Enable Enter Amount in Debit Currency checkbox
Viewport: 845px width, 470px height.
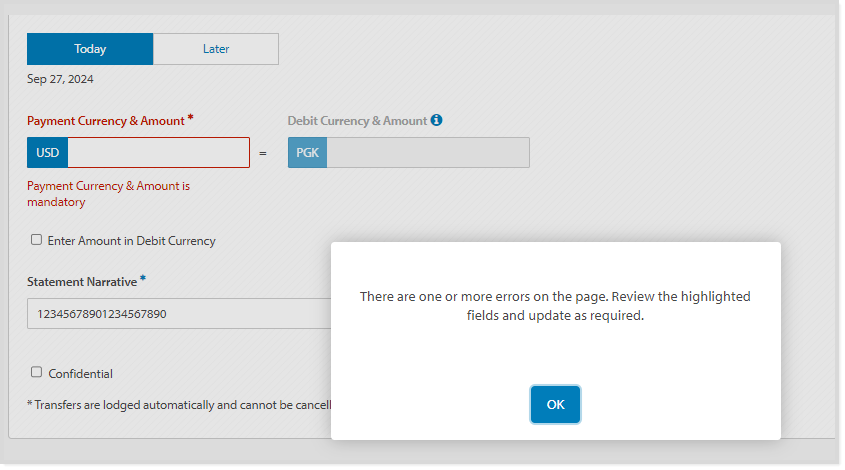click(37, 240)
